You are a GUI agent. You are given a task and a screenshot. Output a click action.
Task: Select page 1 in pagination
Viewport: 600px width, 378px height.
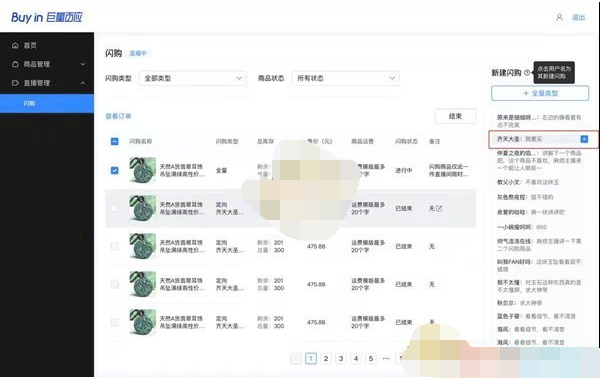tap(311, 358)
